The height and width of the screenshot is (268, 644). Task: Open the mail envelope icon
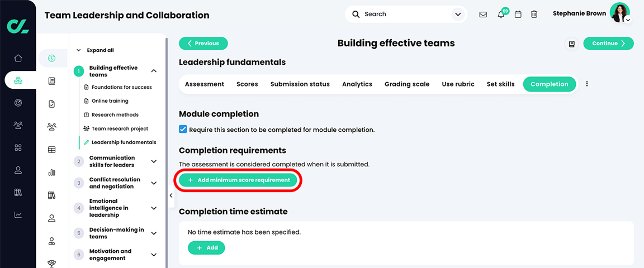483,15
